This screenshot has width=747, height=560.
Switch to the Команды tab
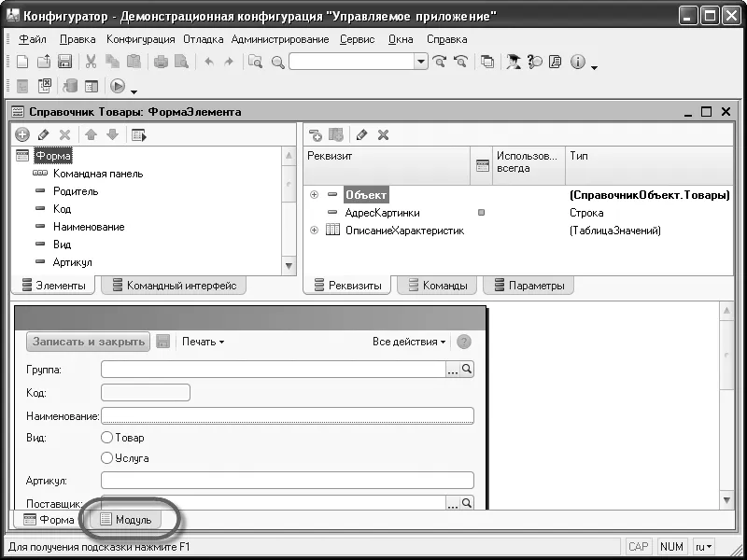438,286
